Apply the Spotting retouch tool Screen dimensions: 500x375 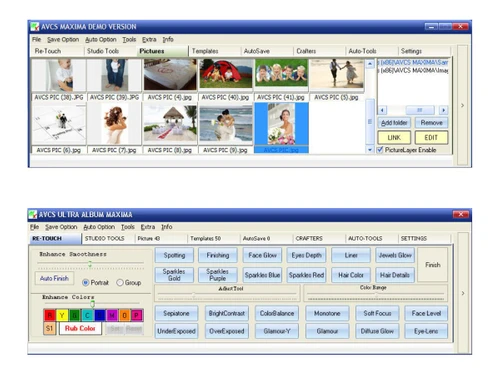(x=174, y=255)
